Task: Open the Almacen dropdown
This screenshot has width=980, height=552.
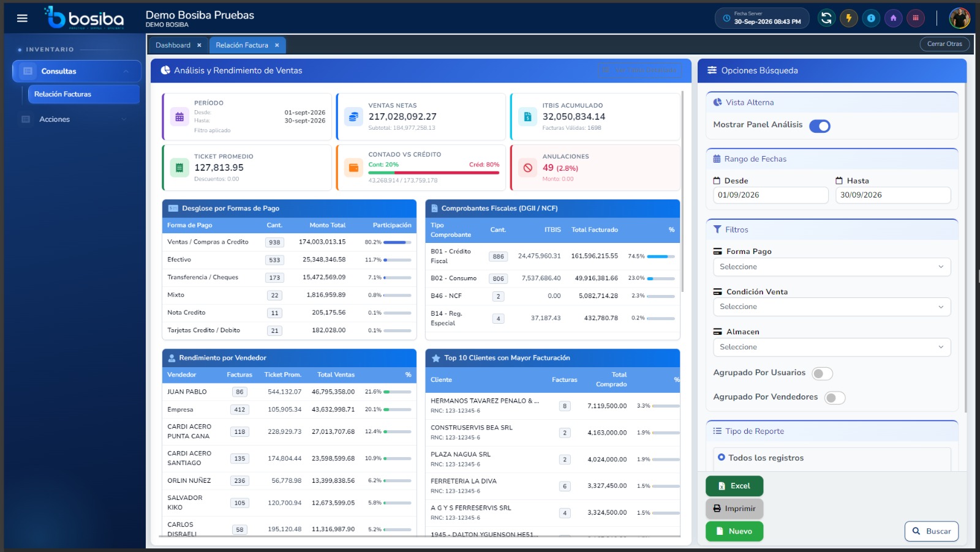Action: tap(832, 347)
